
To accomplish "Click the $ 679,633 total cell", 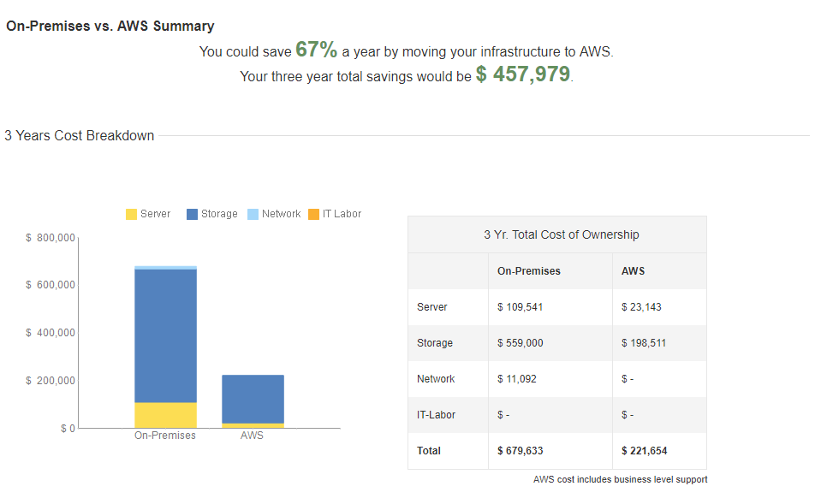I will click(x=521, y=450).
